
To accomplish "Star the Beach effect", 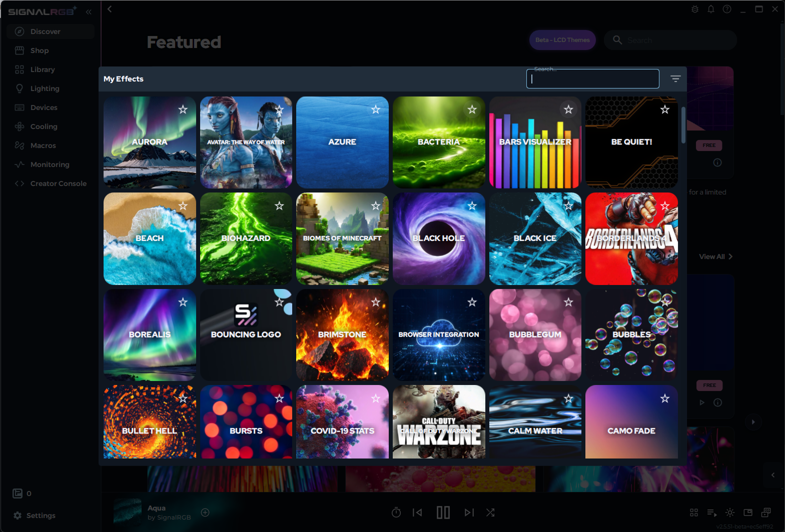I will pyautogui.click(x=183, y=206).
